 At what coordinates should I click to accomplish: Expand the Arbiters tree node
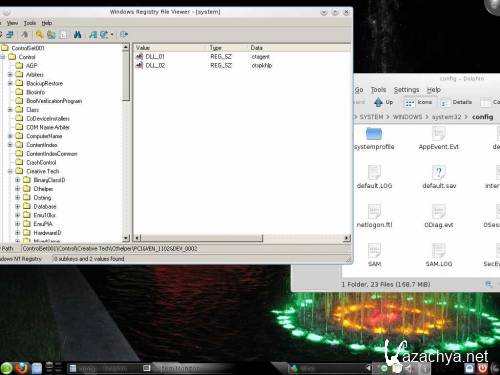tap(10, 74)
